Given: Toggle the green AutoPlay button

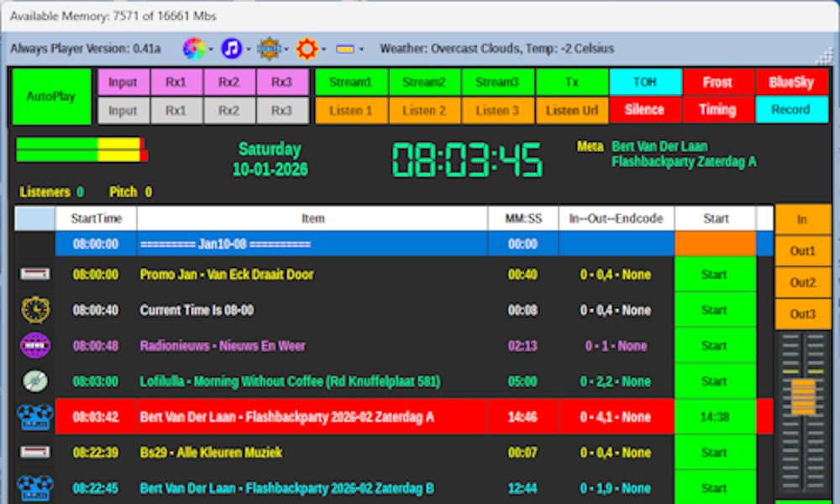Looking at the screenshot, I should coord(51,97).
